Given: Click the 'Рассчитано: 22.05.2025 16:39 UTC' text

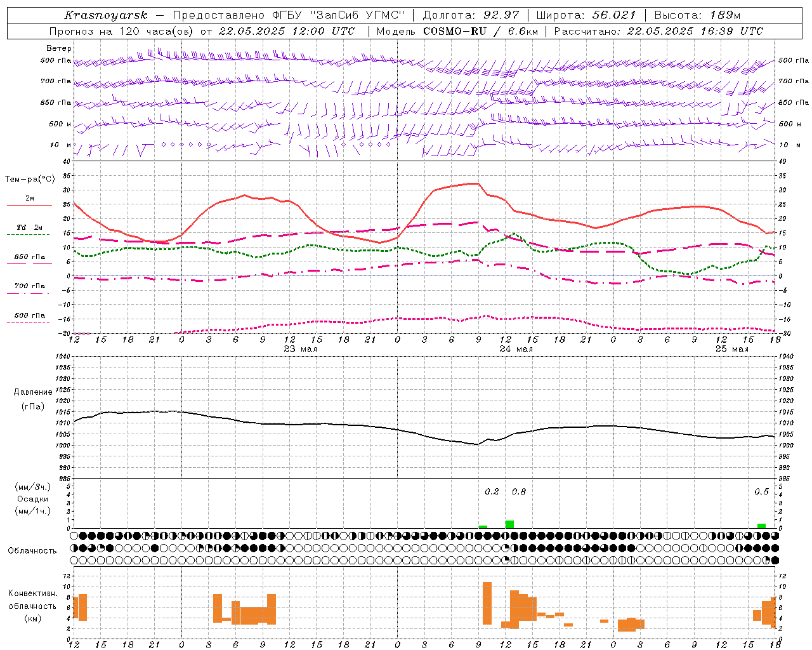Looking at the screenshot, I should pos(658,31).
